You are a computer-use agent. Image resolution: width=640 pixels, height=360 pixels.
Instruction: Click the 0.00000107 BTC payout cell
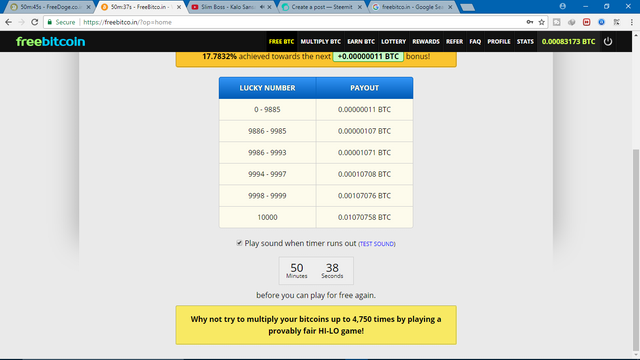[364, 131]
